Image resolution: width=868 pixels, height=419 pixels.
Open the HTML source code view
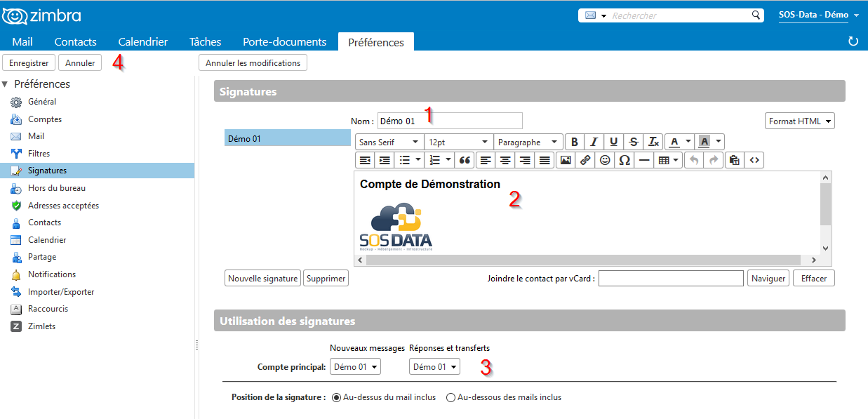tap(754, 160)
